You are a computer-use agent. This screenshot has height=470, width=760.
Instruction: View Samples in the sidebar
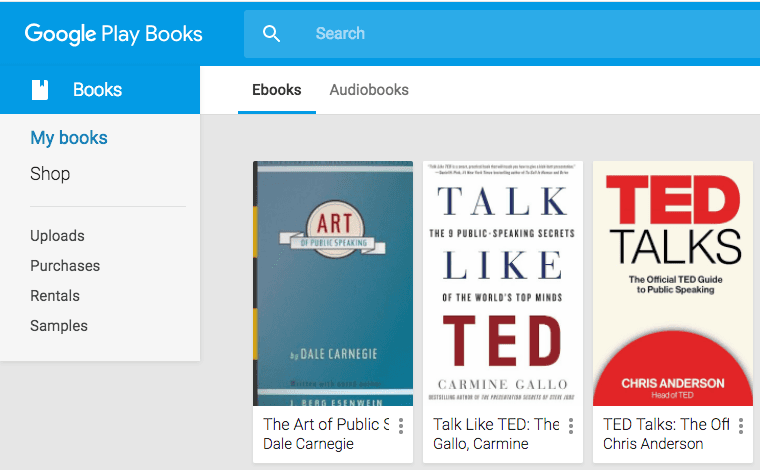[59, 326]
